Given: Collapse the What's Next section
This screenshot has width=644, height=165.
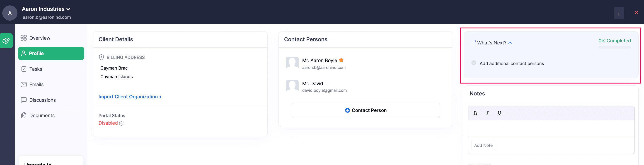Looking at the screenshot, I should pyautogui.click(x=510, y=43).
